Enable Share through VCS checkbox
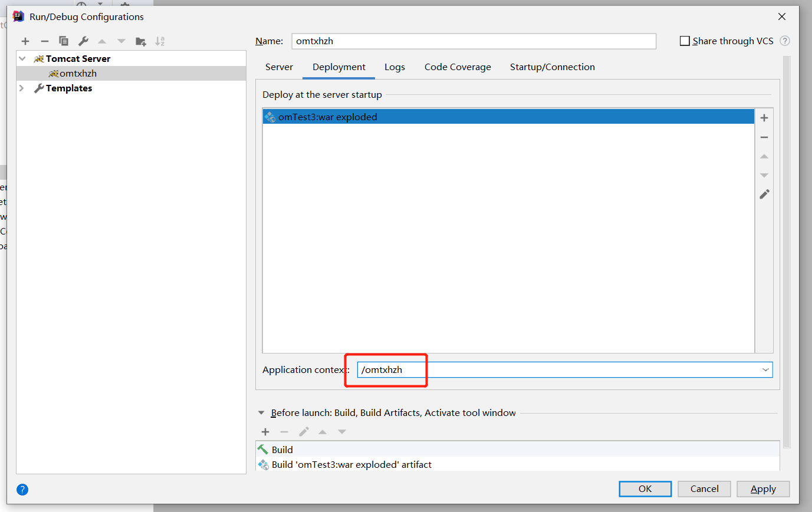Viewport: 812px width, 512px height. [x=685, y=41]
